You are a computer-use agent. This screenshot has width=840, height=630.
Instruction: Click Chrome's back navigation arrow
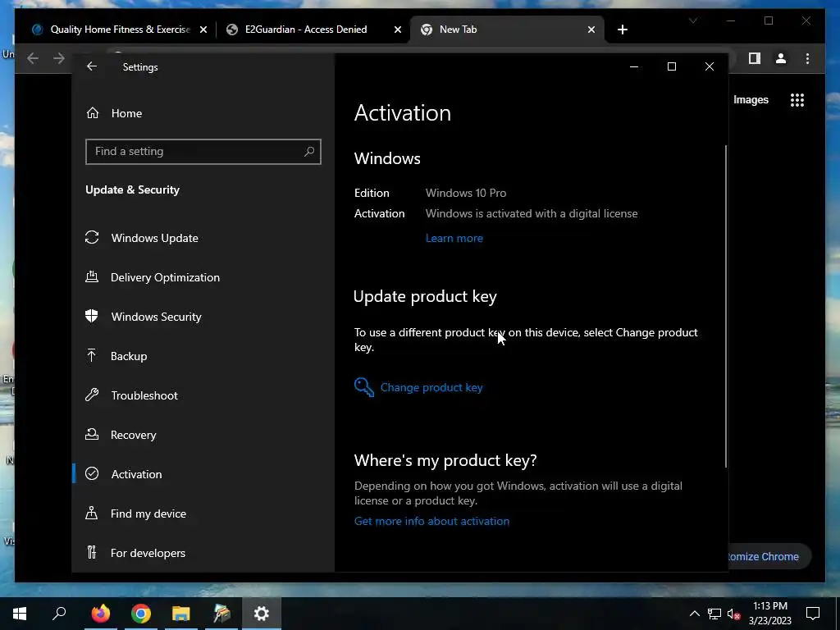pyautogui.click(x=33, y=58)
